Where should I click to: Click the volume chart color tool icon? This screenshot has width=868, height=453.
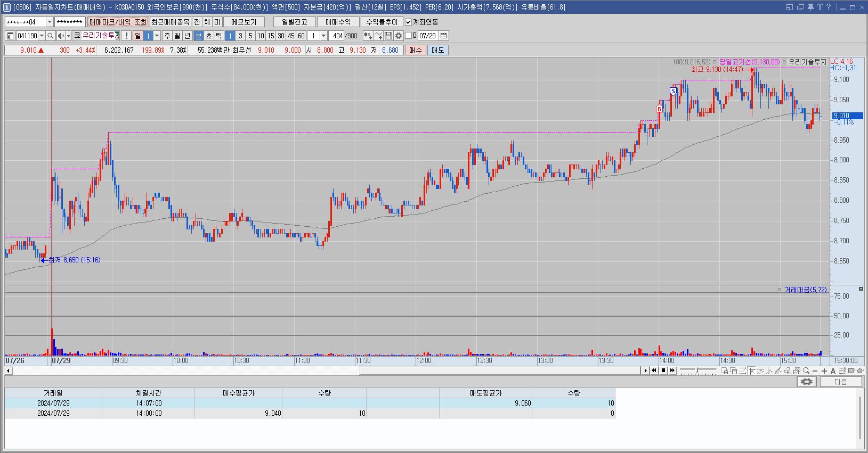pos(788,371)
